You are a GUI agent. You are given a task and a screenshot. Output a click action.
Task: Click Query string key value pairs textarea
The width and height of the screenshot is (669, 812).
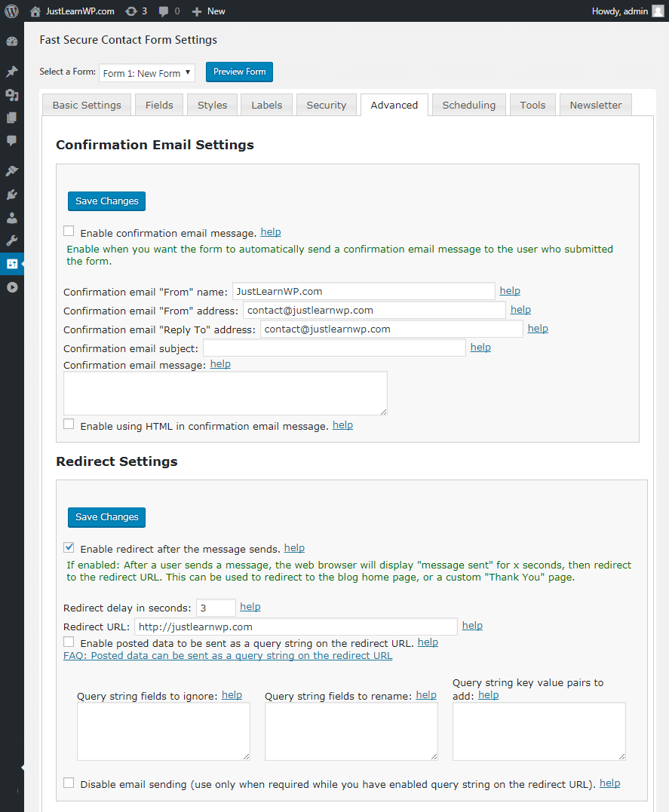[539, 731]
